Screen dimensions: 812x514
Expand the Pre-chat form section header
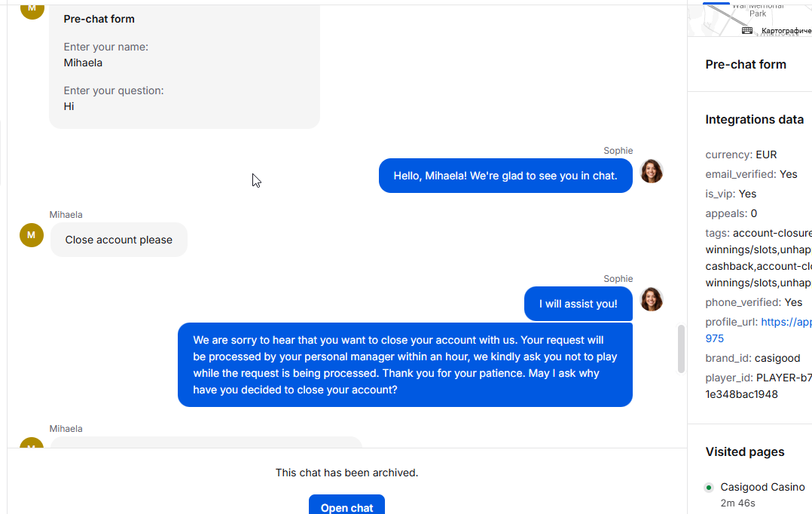(x=746, y=65)
